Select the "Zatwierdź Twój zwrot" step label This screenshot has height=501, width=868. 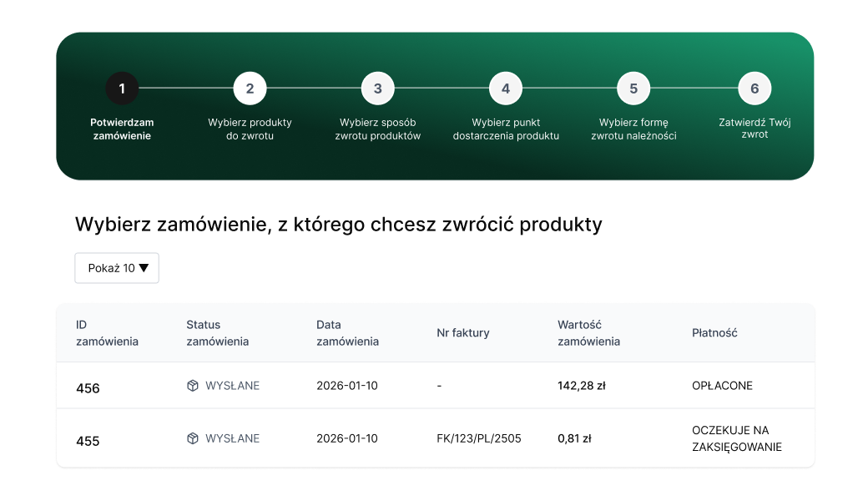click(754, 129)
